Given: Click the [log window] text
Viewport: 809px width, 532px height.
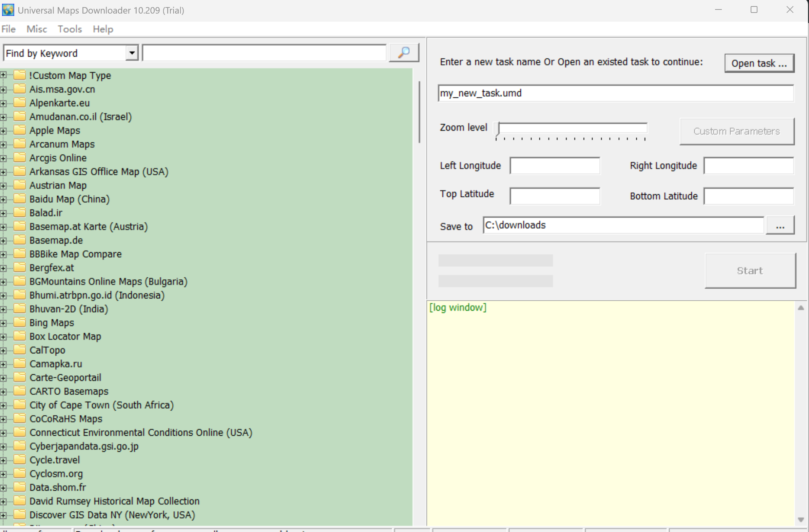Looking at the screenshot, I should [x=458, y=308].
